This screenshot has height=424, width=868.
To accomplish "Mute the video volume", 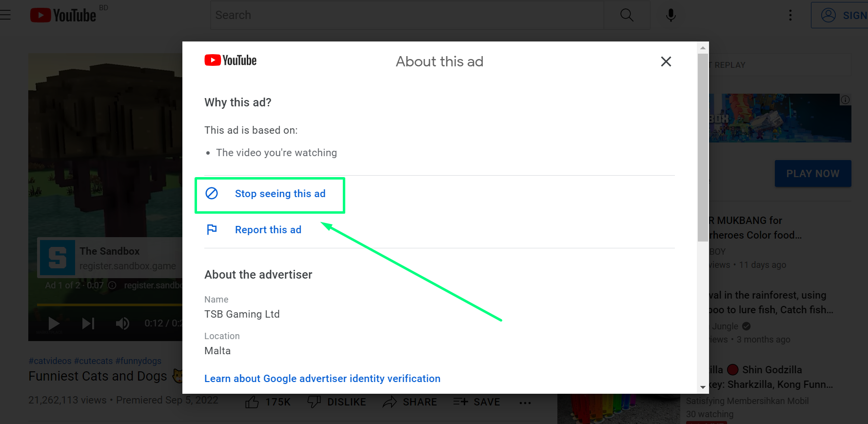I will [x=122, y=323].
